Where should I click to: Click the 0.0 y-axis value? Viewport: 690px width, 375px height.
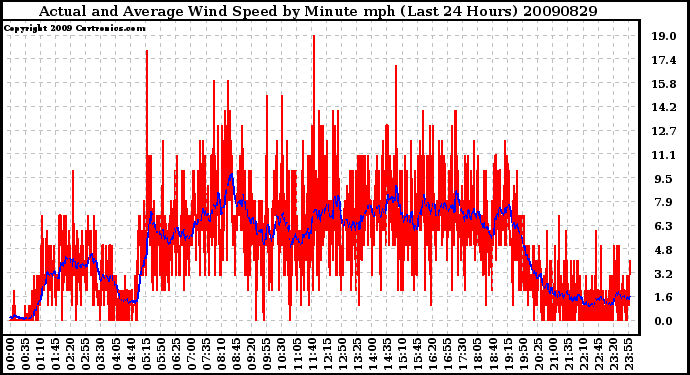[664, 321]
